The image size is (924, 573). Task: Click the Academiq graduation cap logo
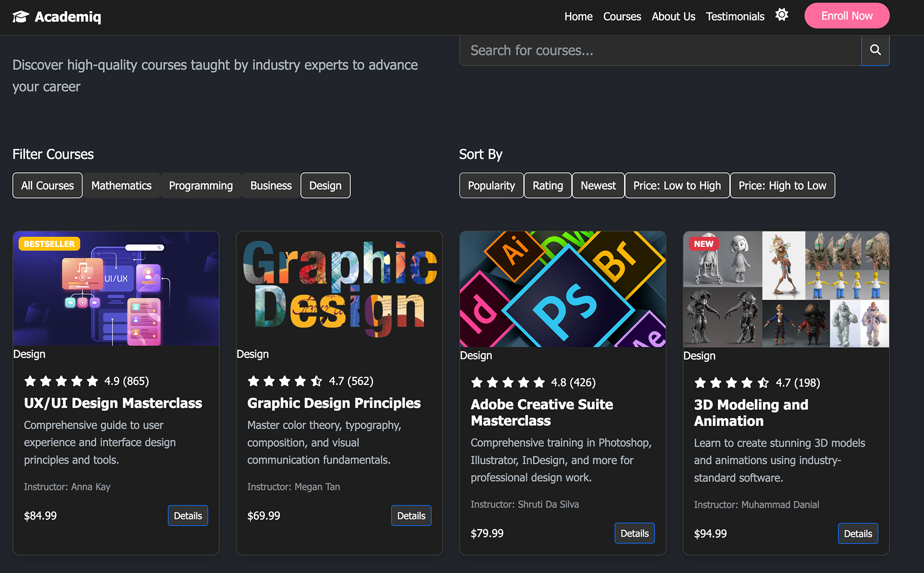click(21, 17)
